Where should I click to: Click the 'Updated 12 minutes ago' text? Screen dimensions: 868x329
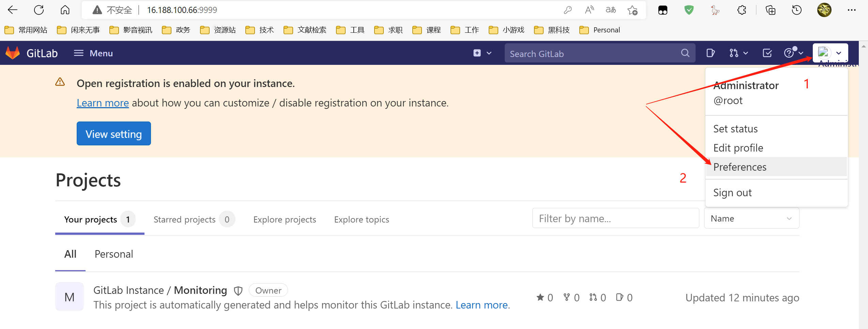pyautogui.click(x=742, y=298)
